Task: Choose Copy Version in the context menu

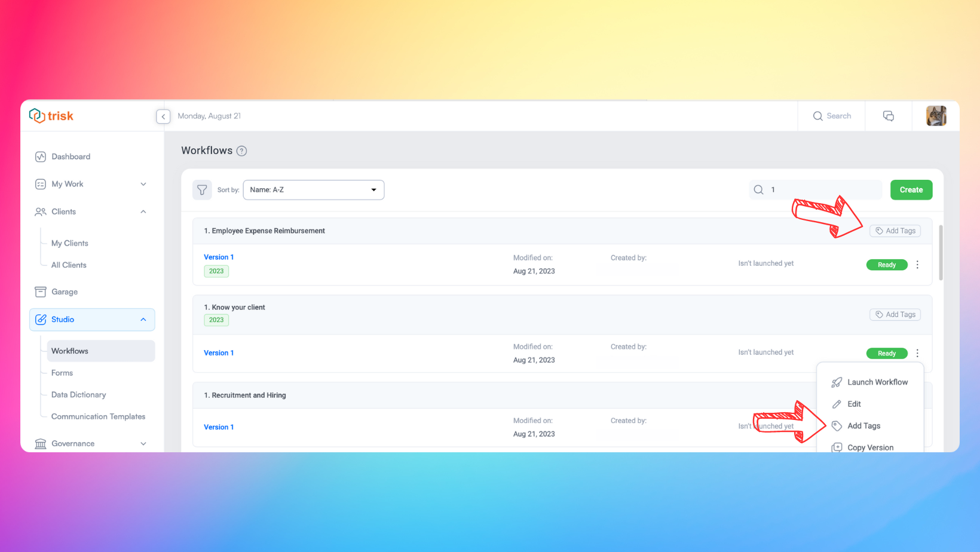Action: 870,447
